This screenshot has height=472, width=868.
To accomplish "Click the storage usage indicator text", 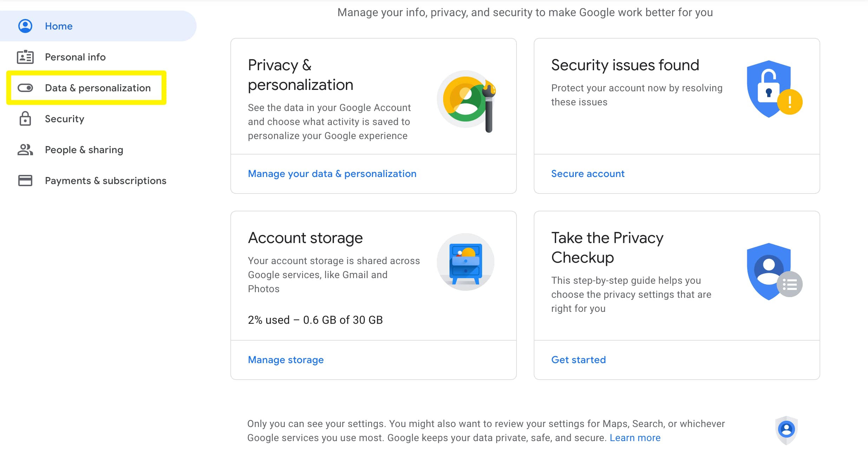I will click(315, 320).
